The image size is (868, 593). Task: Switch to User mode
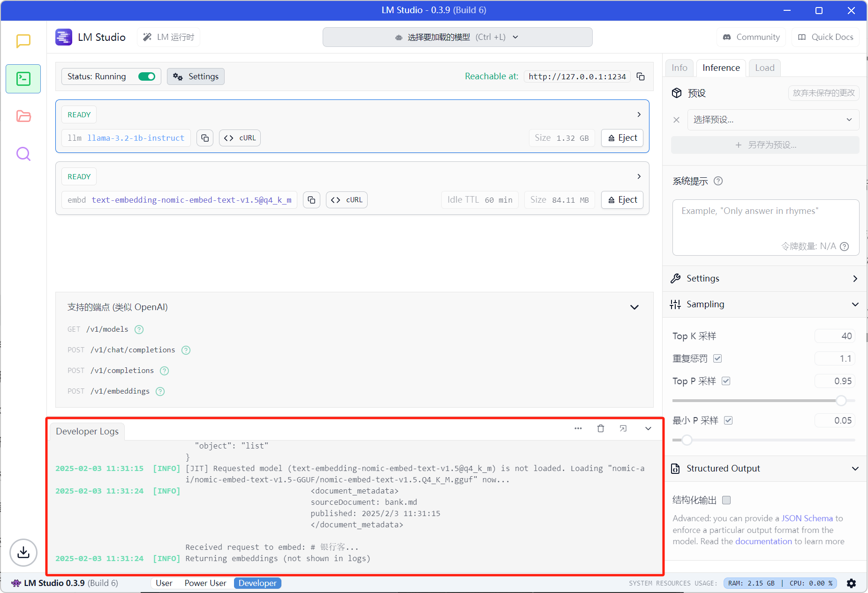(164, 583)
